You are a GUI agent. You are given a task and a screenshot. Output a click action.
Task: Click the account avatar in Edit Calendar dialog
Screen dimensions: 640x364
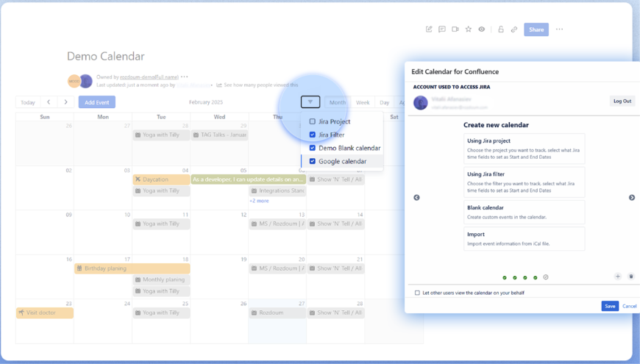click(420, 102)
